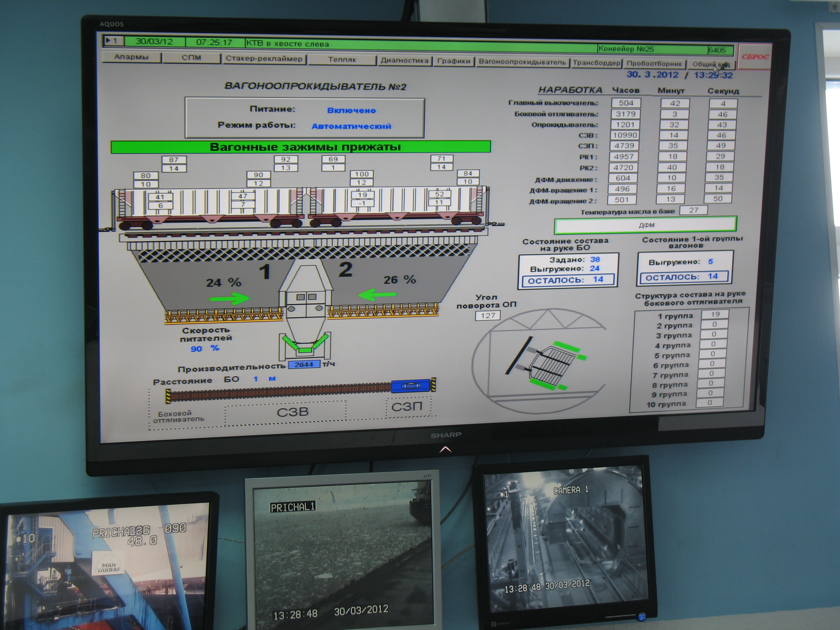Open the Диагностика tab
This screenshot has width=840, height=630.
[404, 60]
